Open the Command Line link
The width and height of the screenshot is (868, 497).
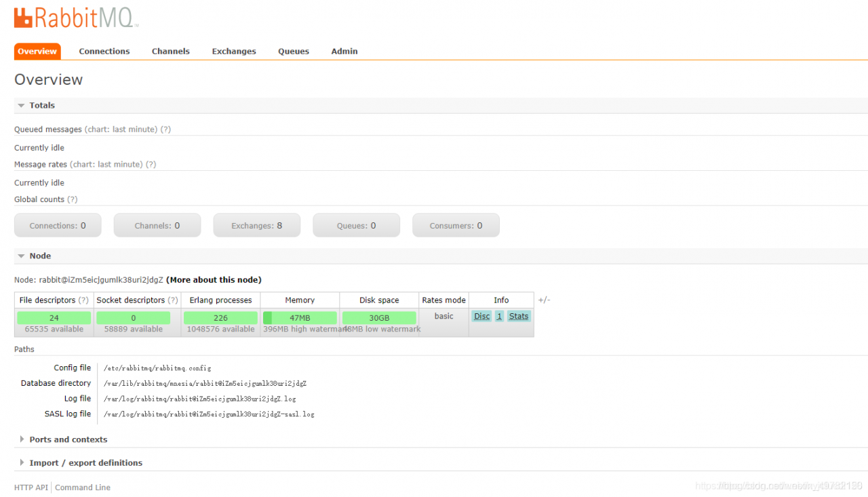(x=83, y=488)
